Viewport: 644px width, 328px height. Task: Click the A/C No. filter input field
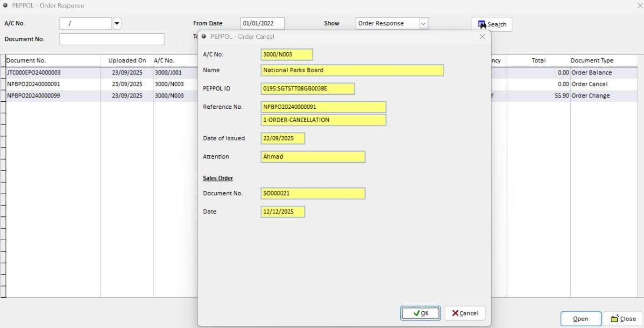click(86, 23)
